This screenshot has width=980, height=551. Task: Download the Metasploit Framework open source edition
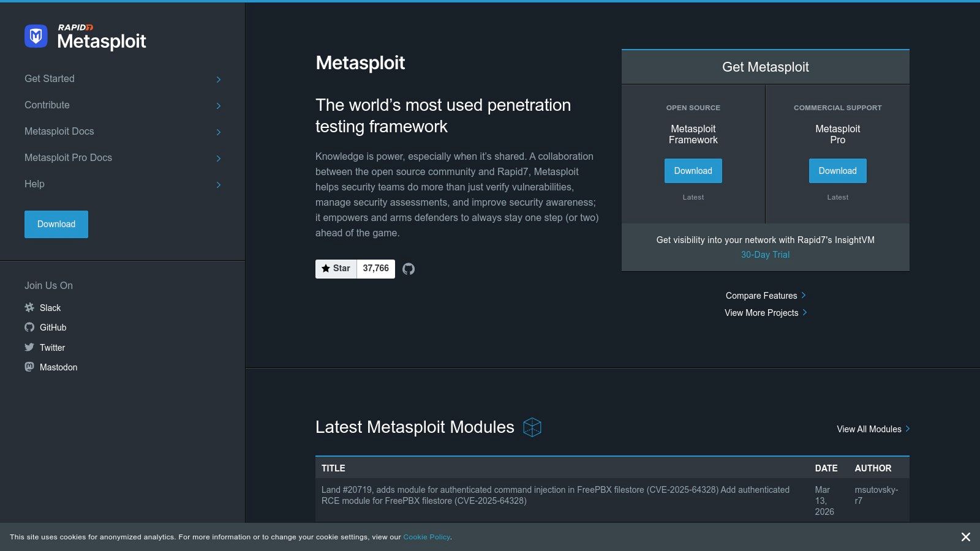click(693, 171)
